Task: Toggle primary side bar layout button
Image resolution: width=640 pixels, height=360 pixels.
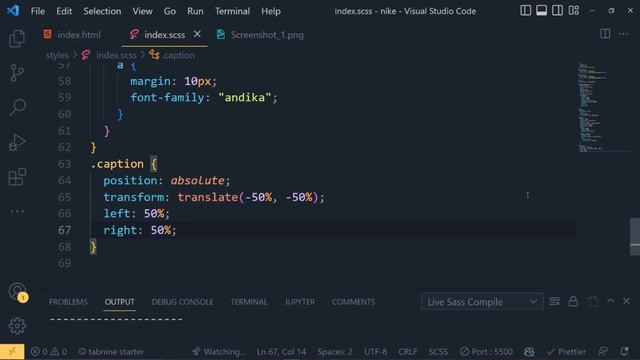Action: point(525,11)
